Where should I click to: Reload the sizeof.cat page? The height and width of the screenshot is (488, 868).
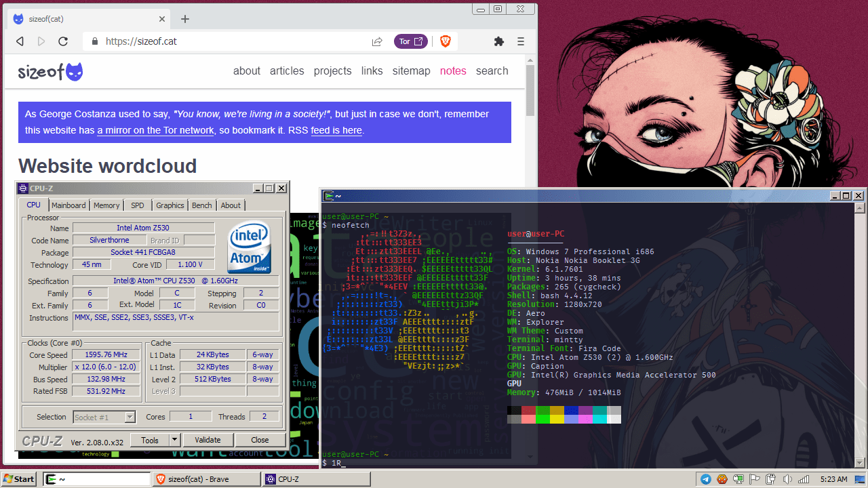coord(63,41)
